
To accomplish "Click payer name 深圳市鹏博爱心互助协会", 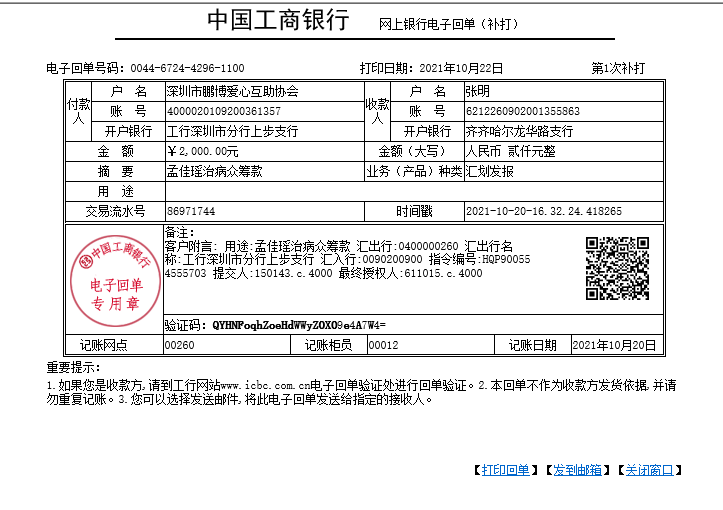I will coord(232,91).
